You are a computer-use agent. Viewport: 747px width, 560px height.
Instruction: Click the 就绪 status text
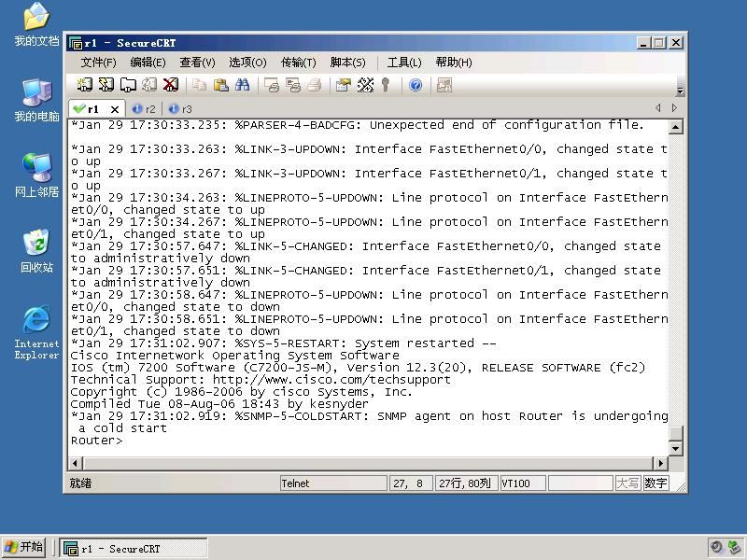(80, 483)
